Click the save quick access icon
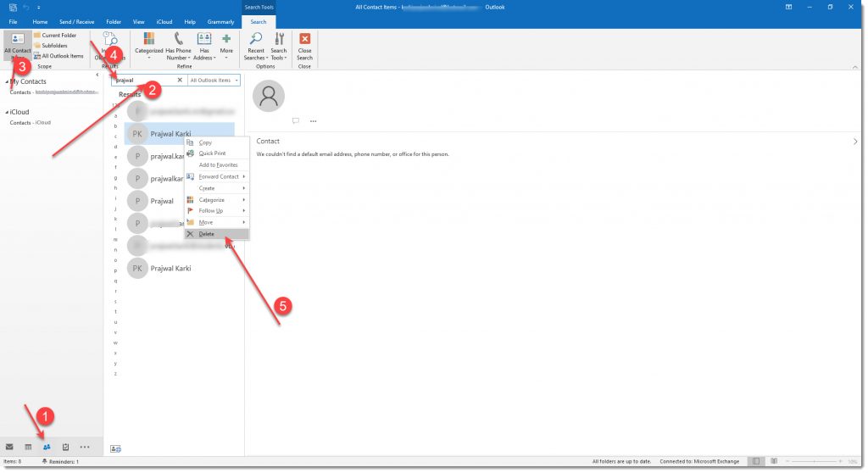This screenshot has width=868, height=473. pos(13,7)
